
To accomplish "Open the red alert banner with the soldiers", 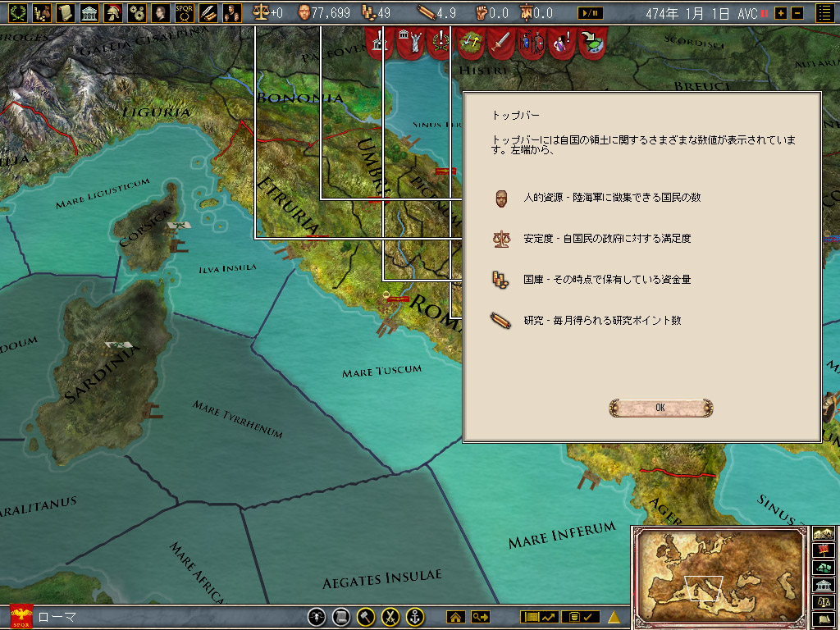I will (x=532, y=43).
